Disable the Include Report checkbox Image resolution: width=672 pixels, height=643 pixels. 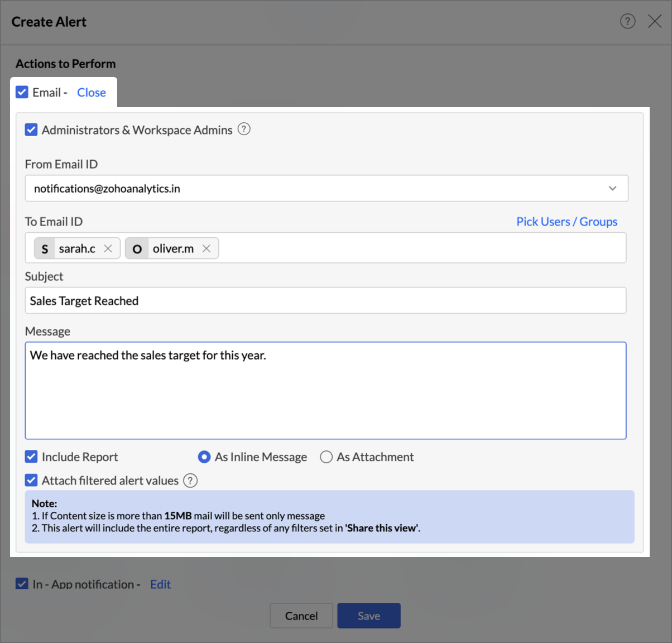(31, 457)
